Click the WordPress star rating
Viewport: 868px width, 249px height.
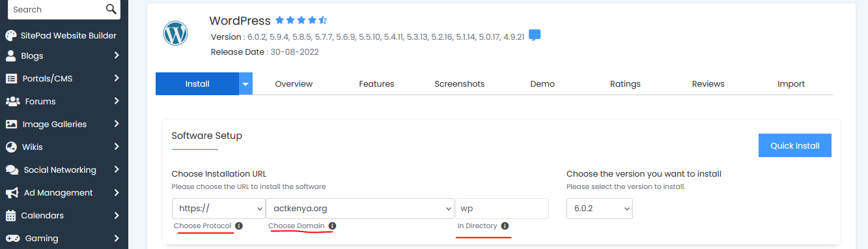click(301, 20)
